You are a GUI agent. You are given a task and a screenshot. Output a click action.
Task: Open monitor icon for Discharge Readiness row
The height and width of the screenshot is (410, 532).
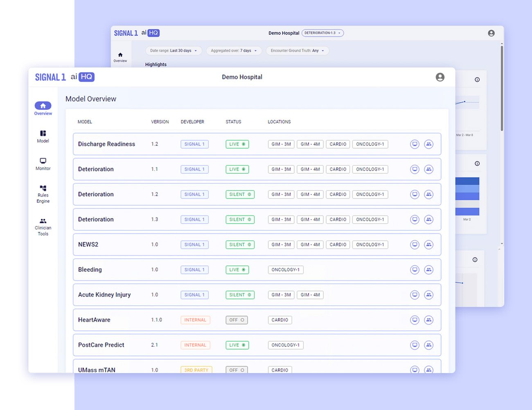[415, 144]
